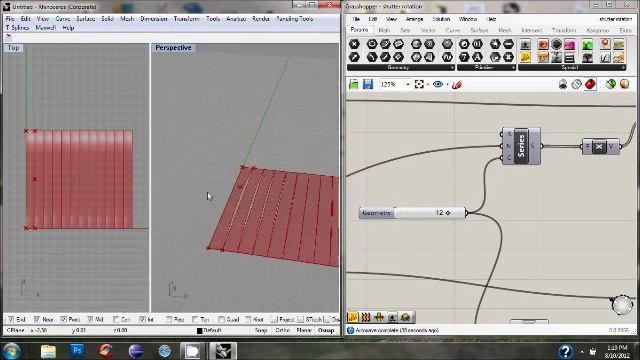
Task: Switch to the Curve tab in Grasshopper
Action: click(x=453, y=30)
